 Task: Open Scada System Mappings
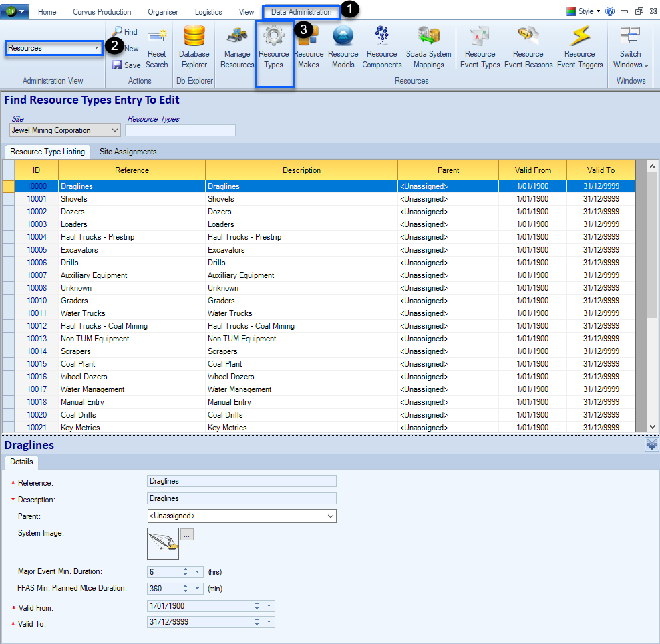coord(428,46)
